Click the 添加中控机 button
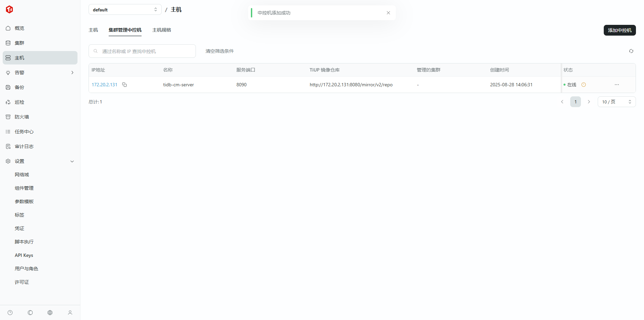The width and height of the screenshot is (644, 320). click(x=619, y=30)
